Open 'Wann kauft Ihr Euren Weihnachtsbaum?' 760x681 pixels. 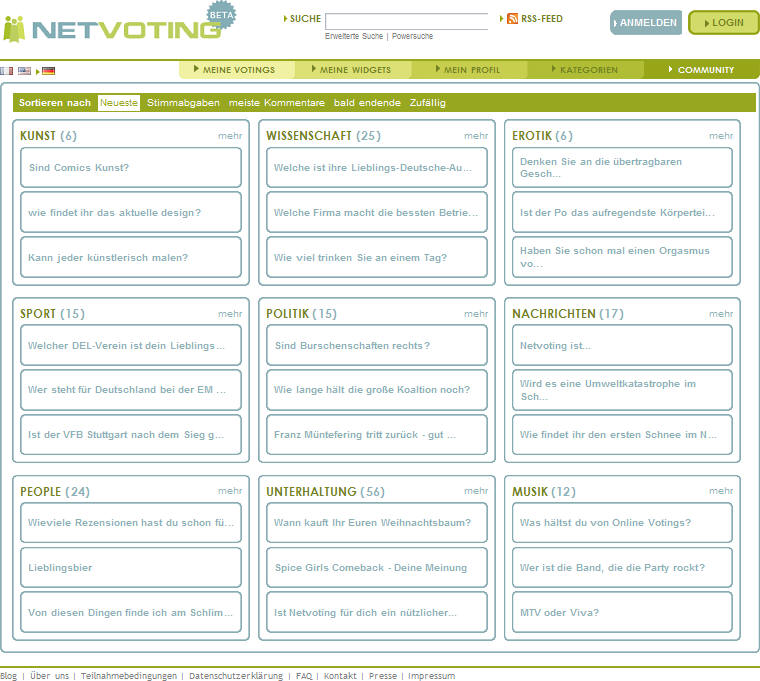point(377,523)
